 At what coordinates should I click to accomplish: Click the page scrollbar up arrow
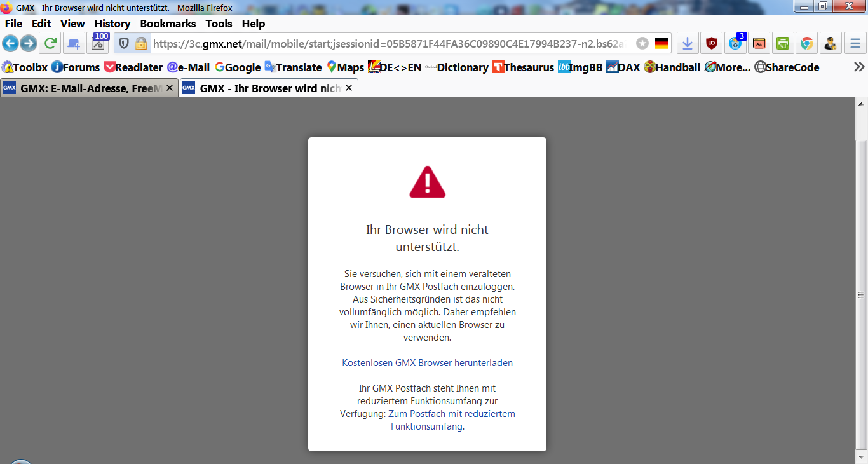(862, 103)
